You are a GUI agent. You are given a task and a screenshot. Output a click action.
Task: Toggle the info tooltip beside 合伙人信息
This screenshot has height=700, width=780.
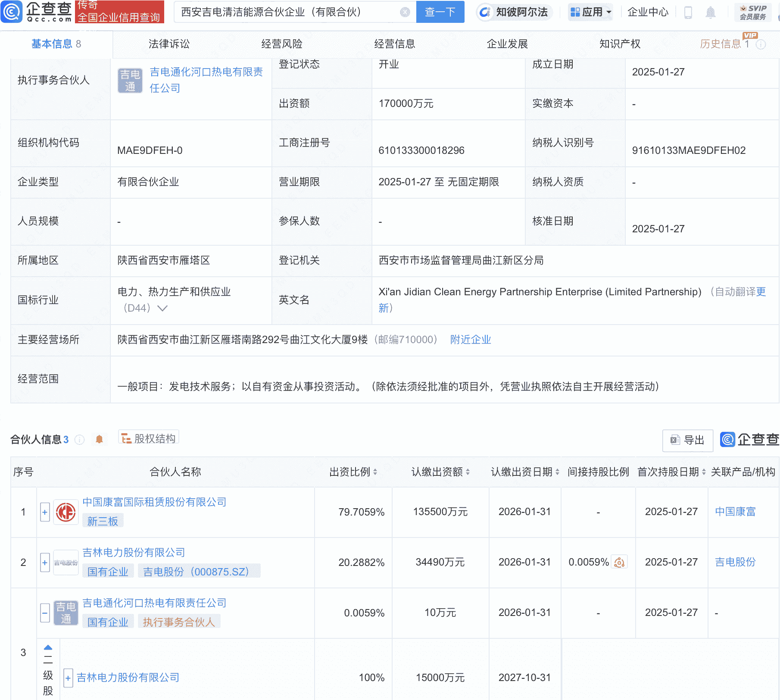click(x=79, y=440)
